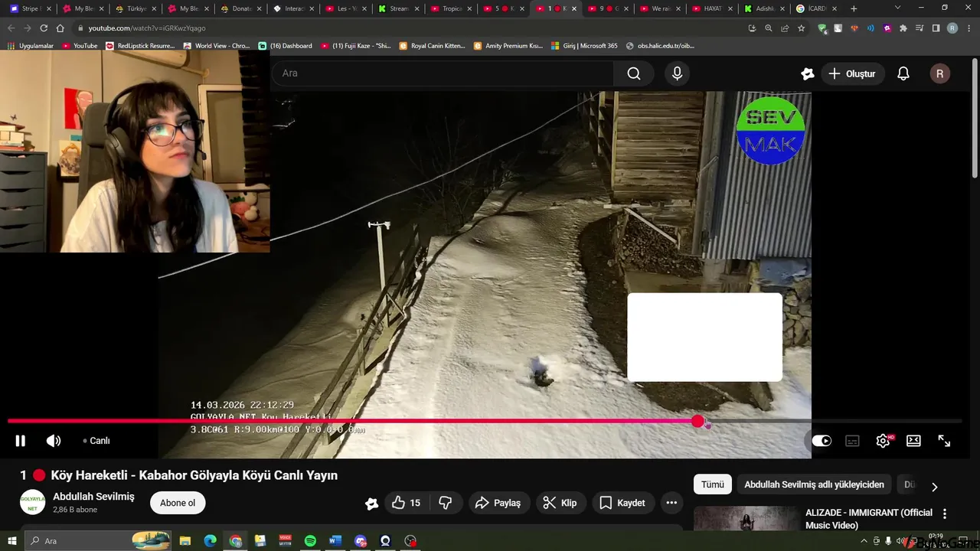Open more actions three-dot menu
This screenshot has height=551, width=980.
671,503
